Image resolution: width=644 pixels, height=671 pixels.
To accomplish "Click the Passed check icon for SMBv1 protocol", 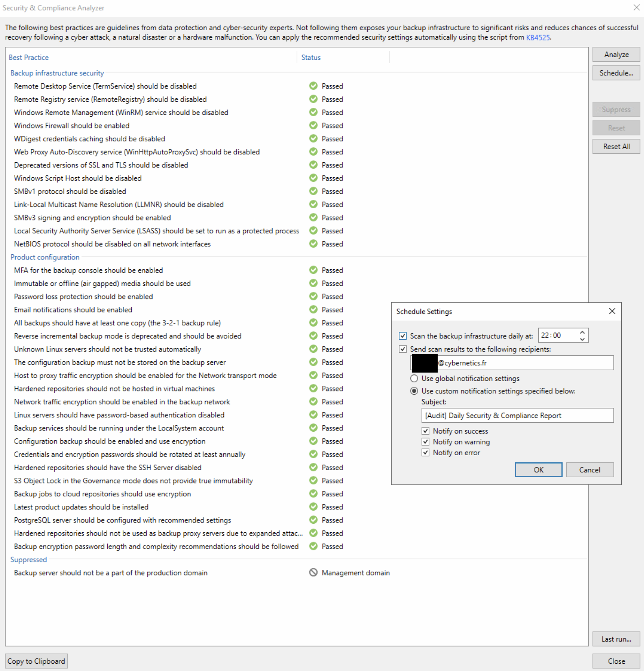I will 313,191.
